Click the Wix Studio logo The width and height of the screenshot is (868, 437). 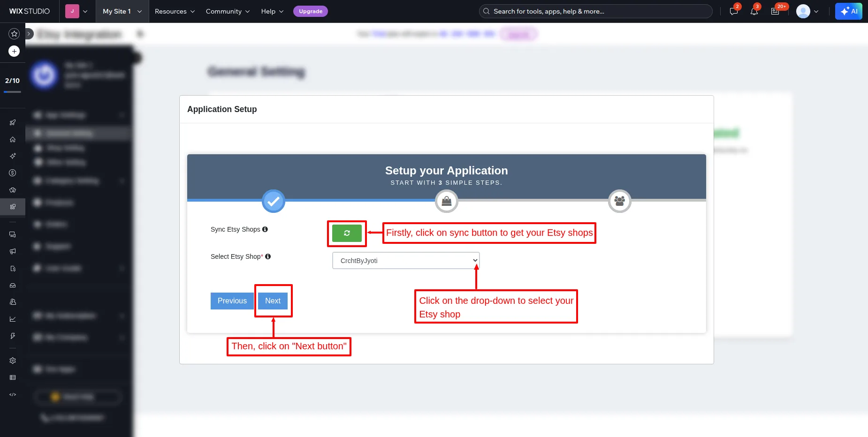[x=30, y=11]
